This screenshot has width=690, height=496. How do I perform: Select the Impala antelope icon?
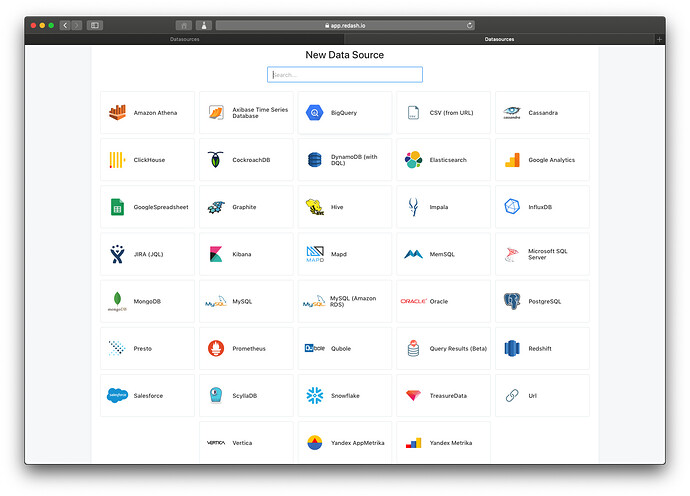coord(413,207)
